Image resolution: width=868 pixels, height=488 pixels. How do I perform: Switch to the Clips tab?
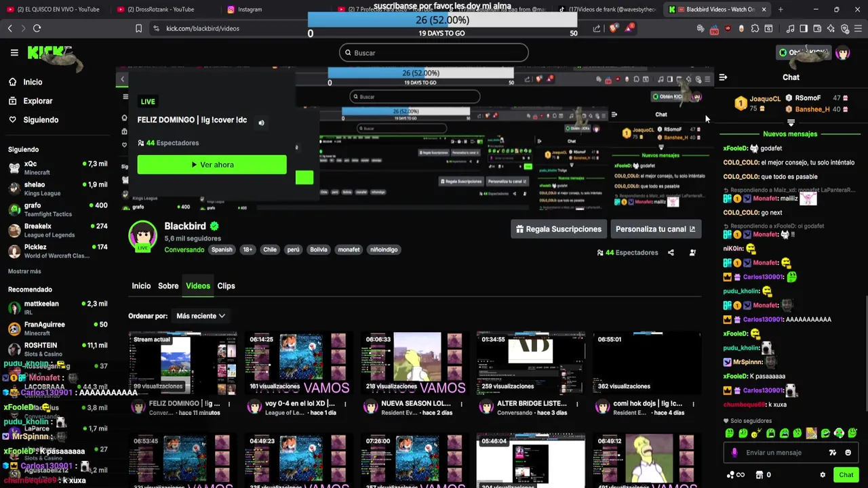[x=226, y=286]
